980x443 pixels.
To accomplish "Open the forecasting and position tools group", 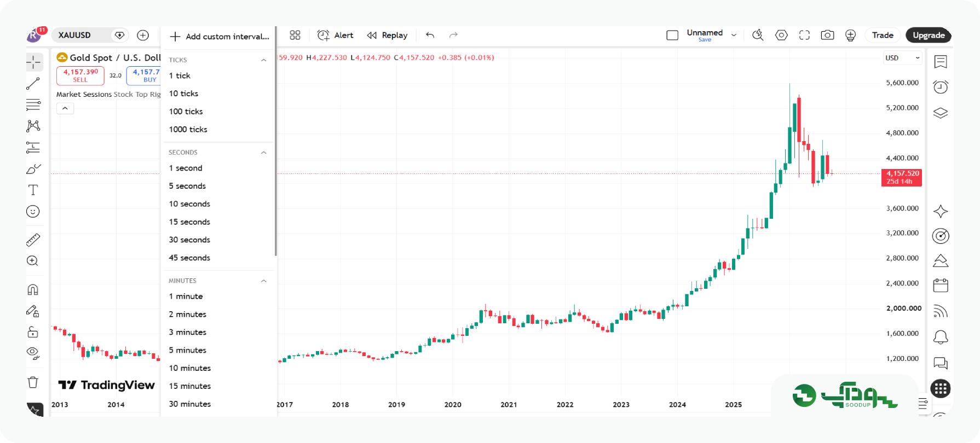I will (33, 147).
